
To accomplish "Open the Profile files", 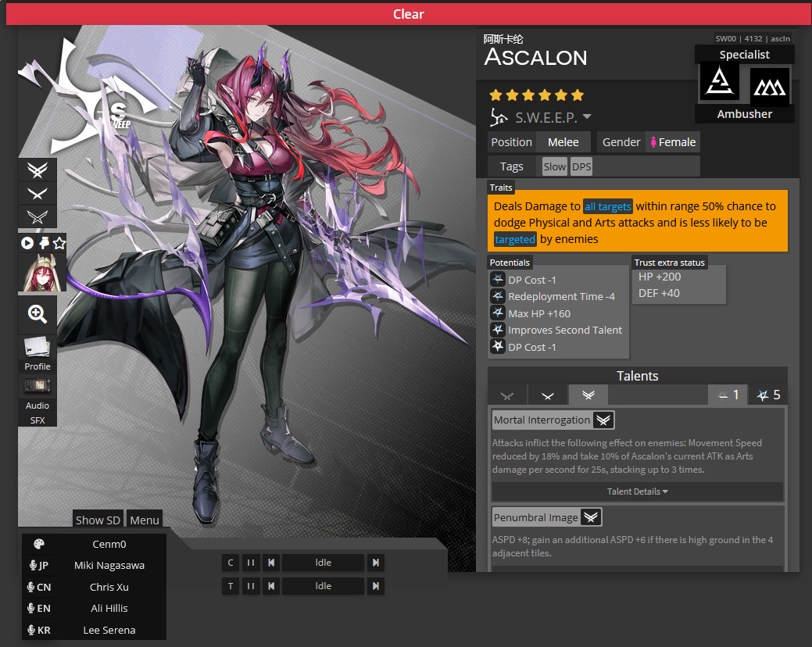I will coord(38,354).
